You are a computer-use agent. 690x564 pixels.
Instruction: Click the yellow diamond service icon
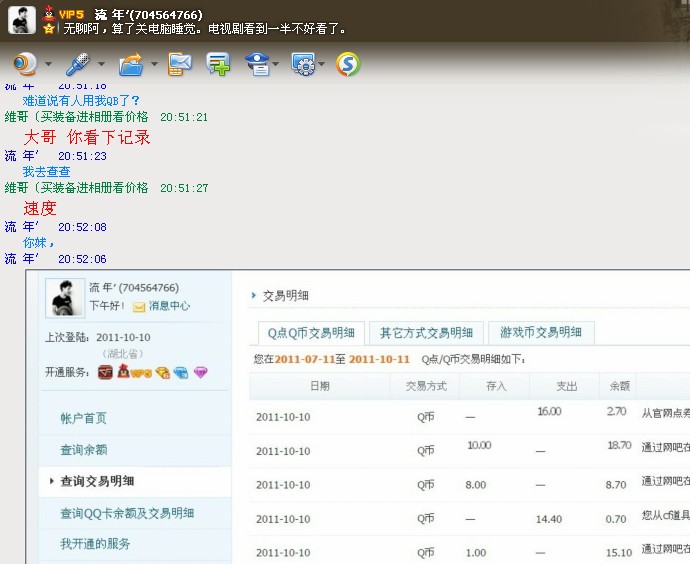coord(162,373)
